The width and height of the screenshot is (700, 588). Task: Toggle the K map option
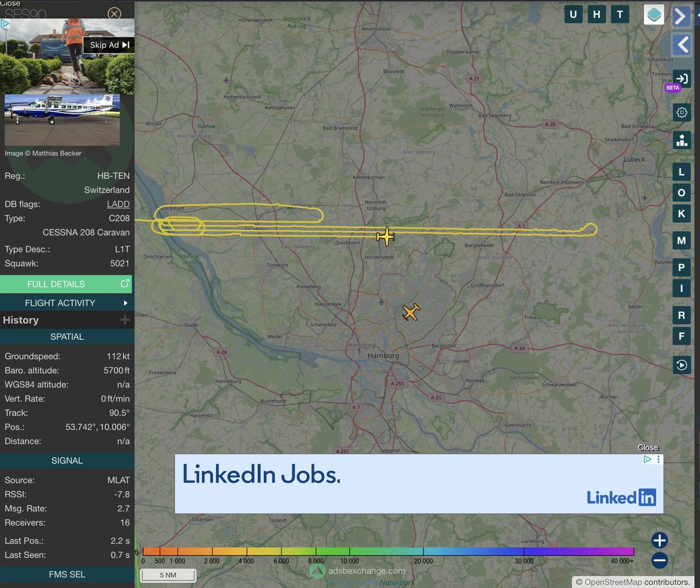point(681,213)
